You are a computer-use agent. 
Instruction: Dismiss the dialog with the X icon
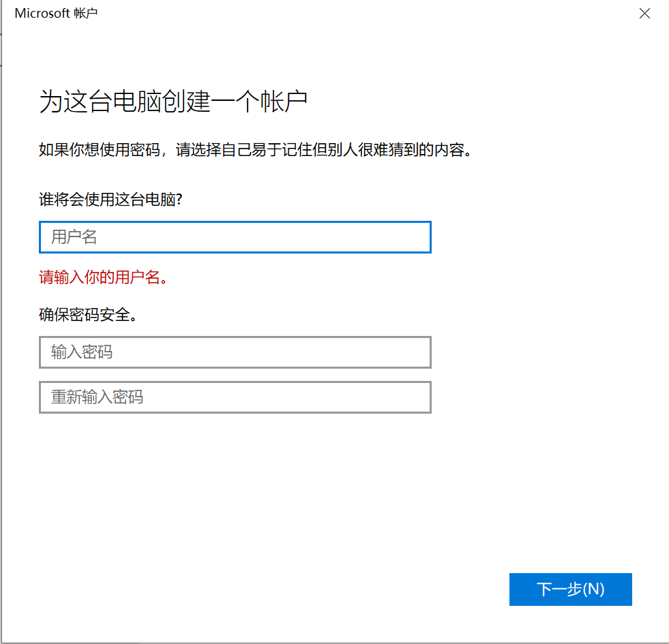point(644,14)
